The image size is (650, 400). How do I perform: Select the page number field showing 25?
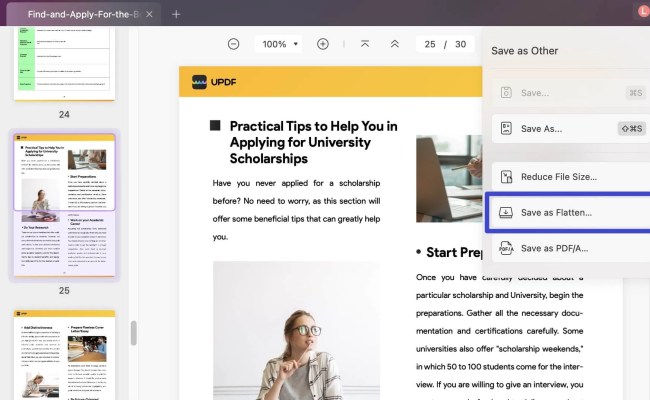point(430,44)
